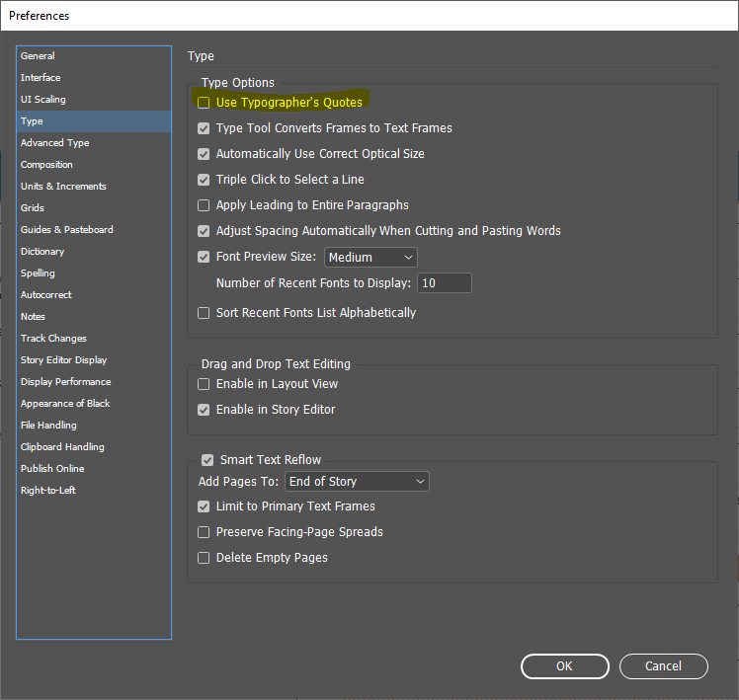Open the Advanced Type preferences category
The image size is (739, 700).
(x=55, y=143)
